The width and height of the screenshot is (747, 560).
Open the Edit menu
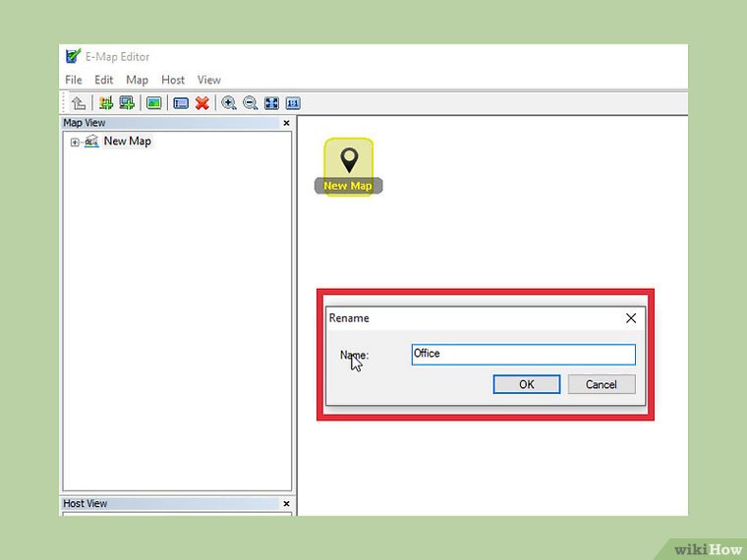[x=104, y=80]
